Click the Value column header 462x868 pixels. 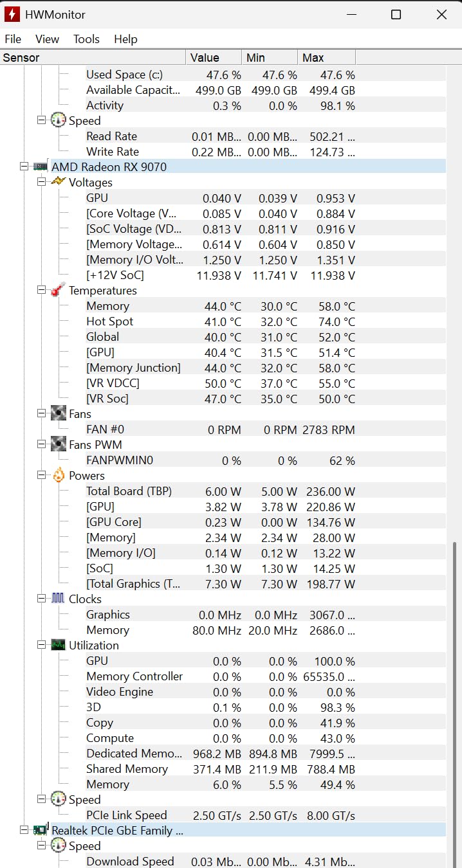point(214,58)
